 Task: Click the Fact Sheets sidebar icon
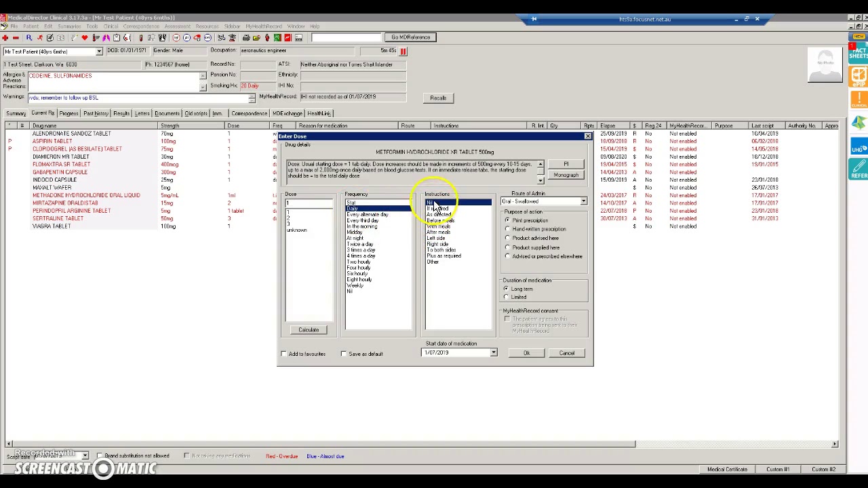click(x=859, y=52)
